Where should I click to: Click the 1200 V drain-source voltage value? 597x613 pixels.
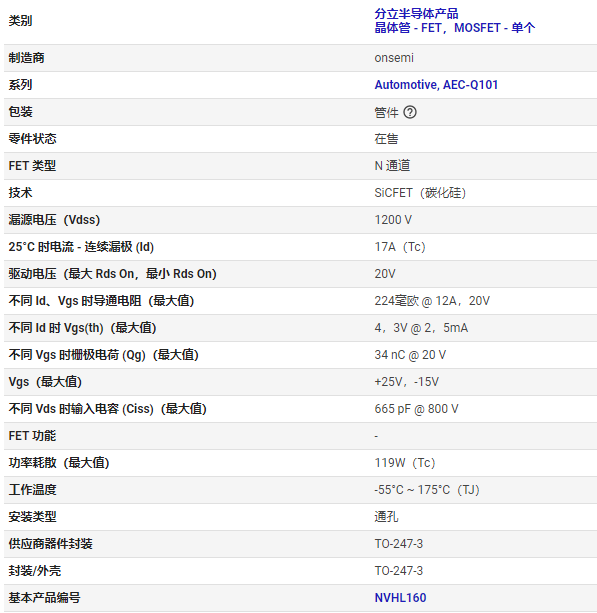(393, 220)
